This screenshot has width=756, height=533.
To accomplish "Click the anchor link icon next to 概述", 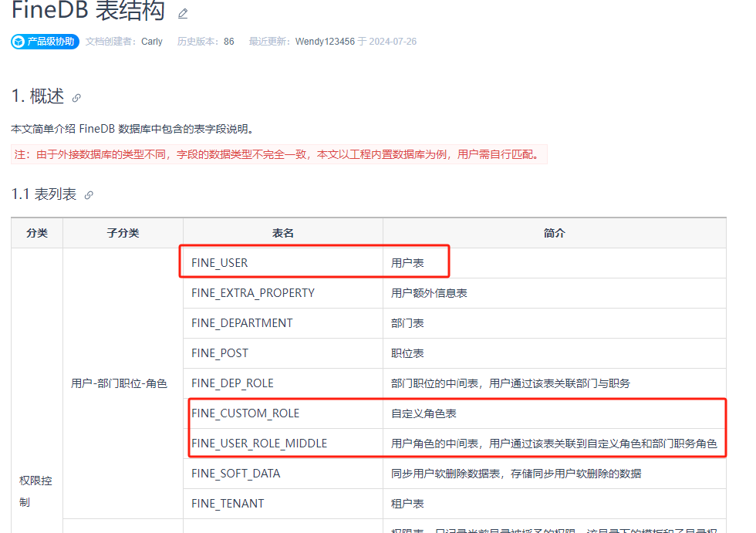I will pos(76,98).
